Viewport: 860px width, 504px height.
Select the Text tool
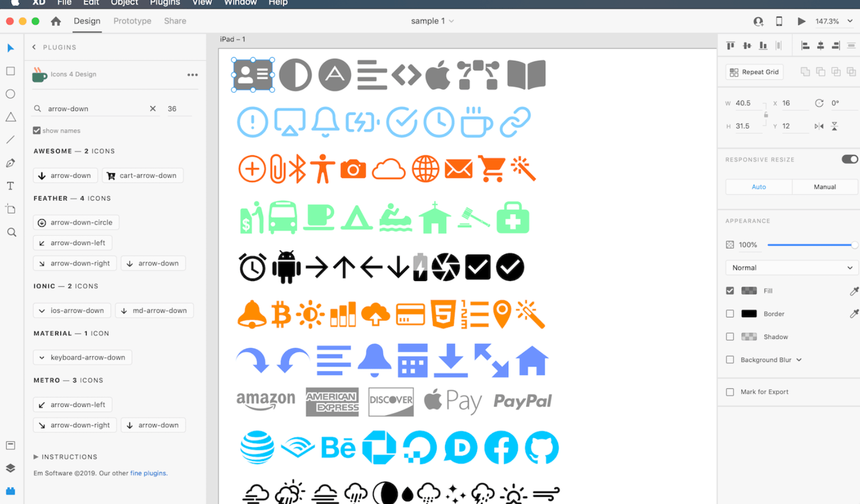(x=10, y=186)
